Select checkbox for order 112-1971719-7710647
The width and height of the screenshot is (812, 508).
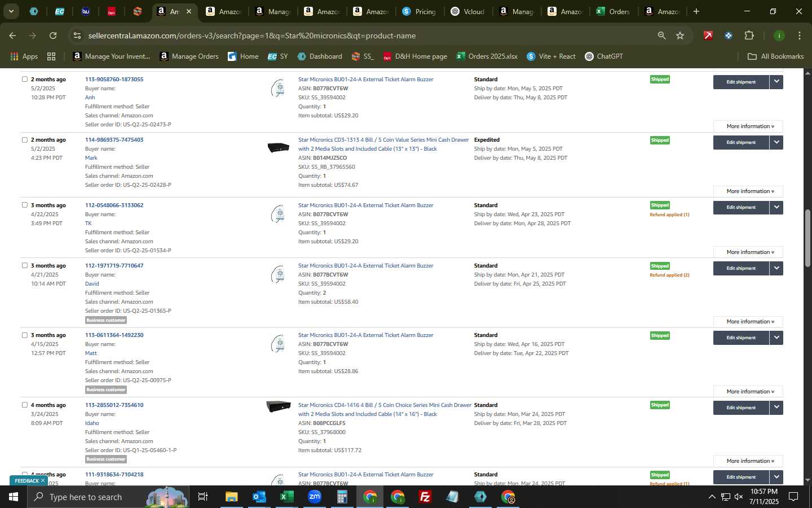[x=24, y=265]
